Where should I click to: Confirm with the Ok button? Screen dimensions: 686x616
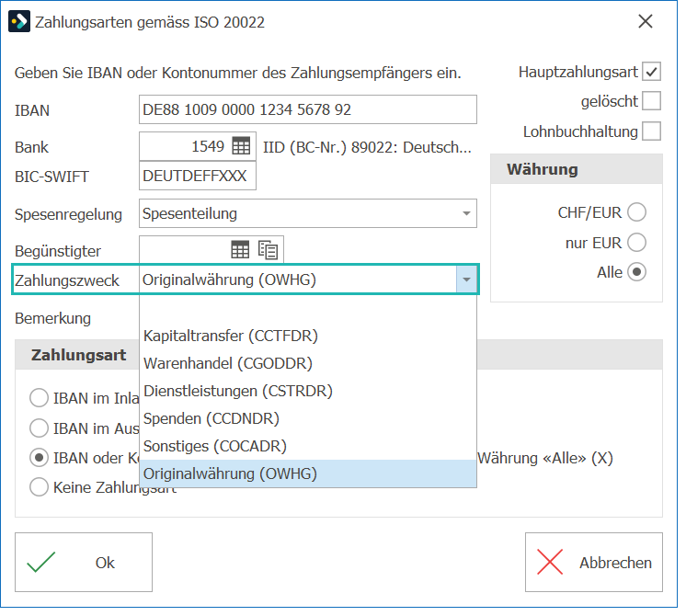coord(84,562)
